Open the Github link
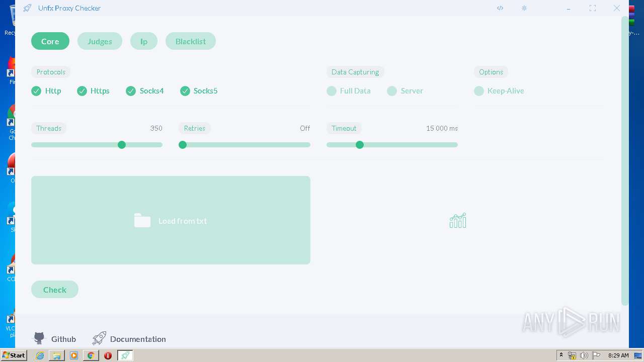 coord(63,339)
